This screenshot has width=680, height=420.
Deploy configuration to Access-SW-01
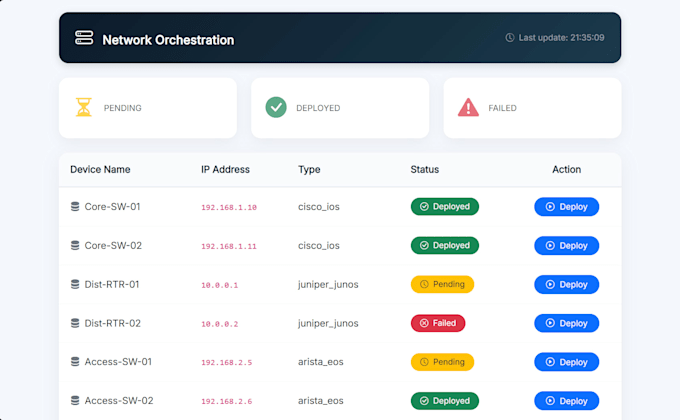pos(566,362)
